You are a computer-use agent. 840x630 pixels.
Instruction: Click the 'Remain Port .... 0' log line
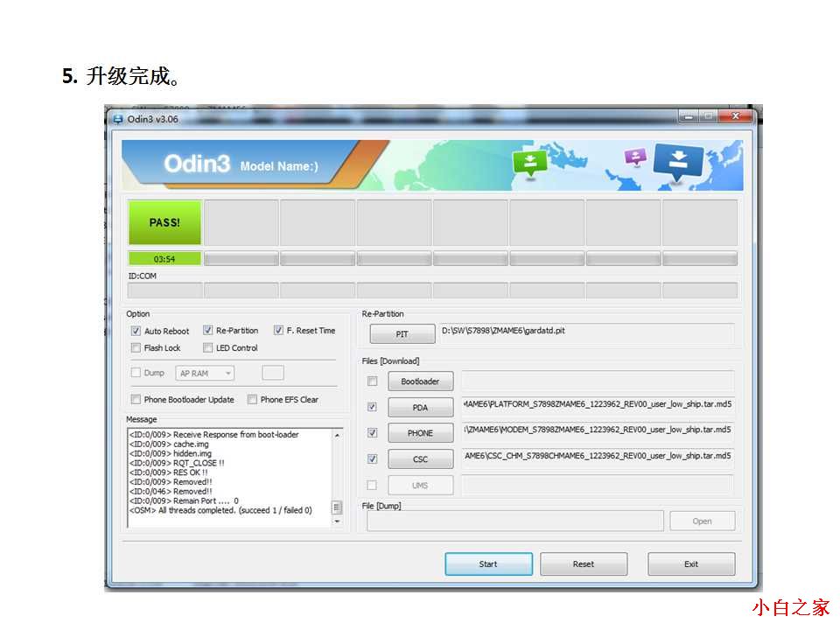coord(184,500)
